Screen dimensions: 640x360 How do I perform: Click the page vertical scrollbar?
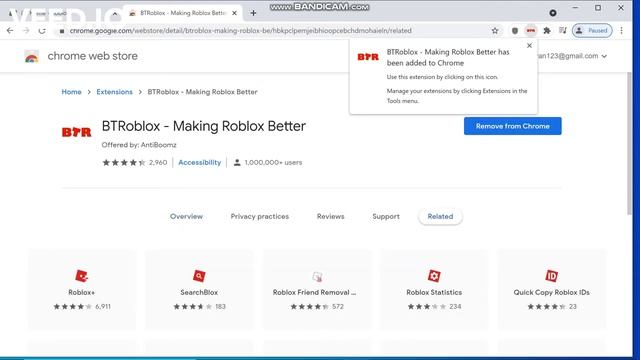point(629,143)
